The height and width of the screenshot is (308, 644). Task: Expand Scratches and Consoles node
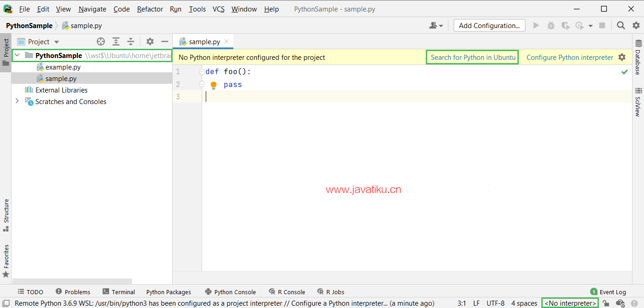(x=17, y=101)
